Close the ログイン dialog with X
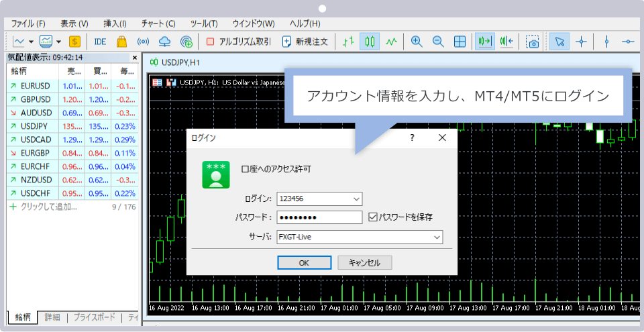The height and width of the screenshot is (332, 644). tap(442, 138)
